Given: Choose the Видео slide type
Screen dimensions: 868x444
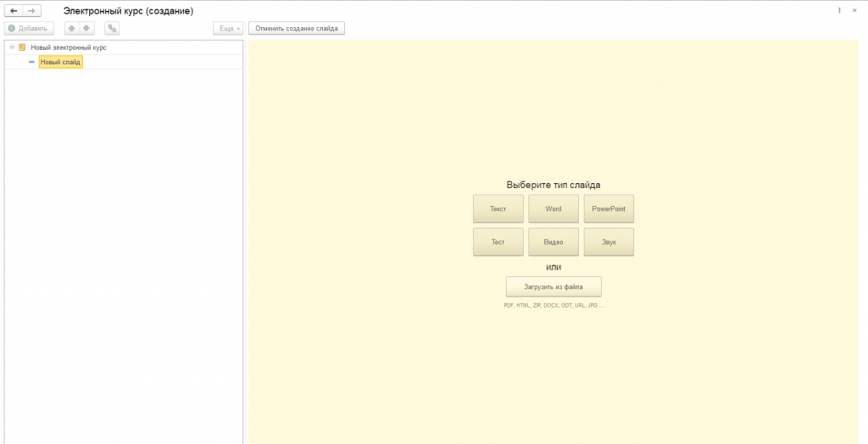Looking at the screenshot, I should tap(554, 242).
